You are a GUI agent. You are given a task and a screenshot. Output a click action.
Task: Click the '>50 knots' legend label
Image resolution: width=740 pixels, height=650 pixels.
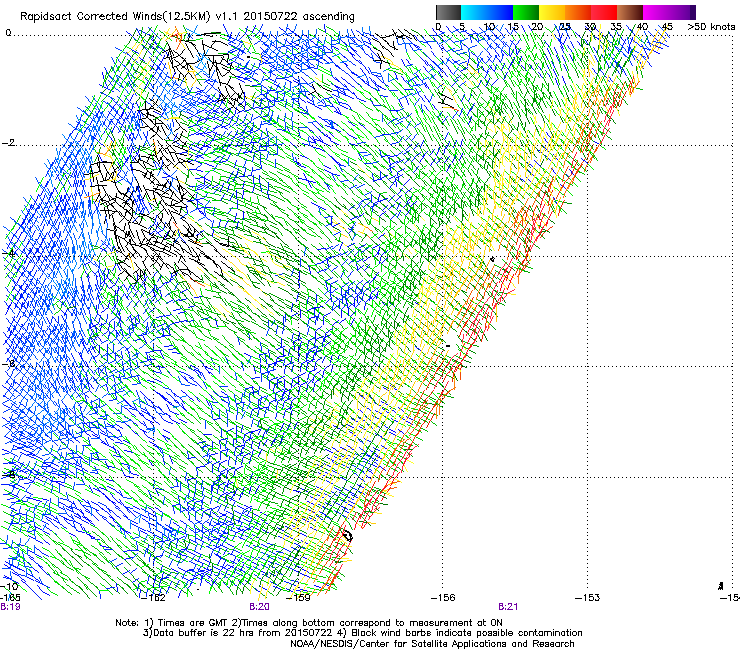[711, 26]
